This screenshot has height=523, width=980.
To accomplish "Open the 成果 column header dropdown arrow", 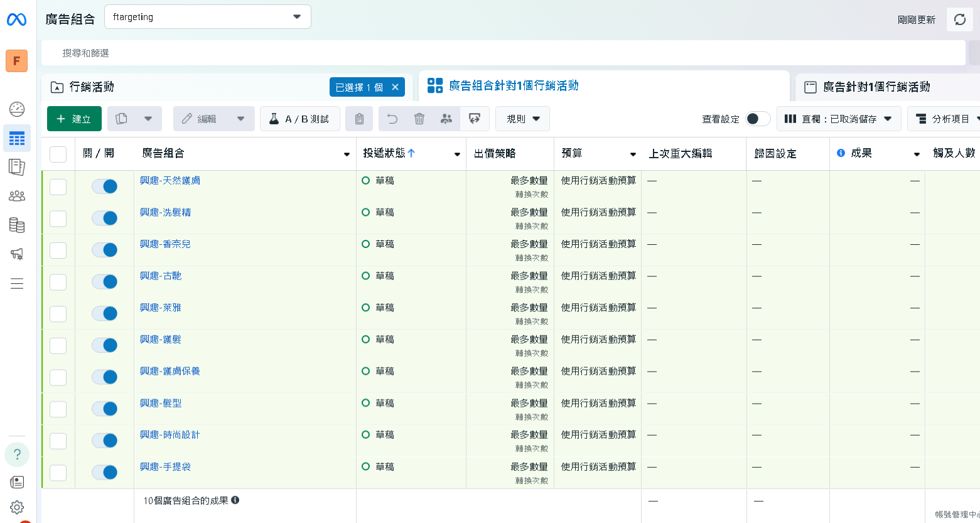I will point(917,154).
